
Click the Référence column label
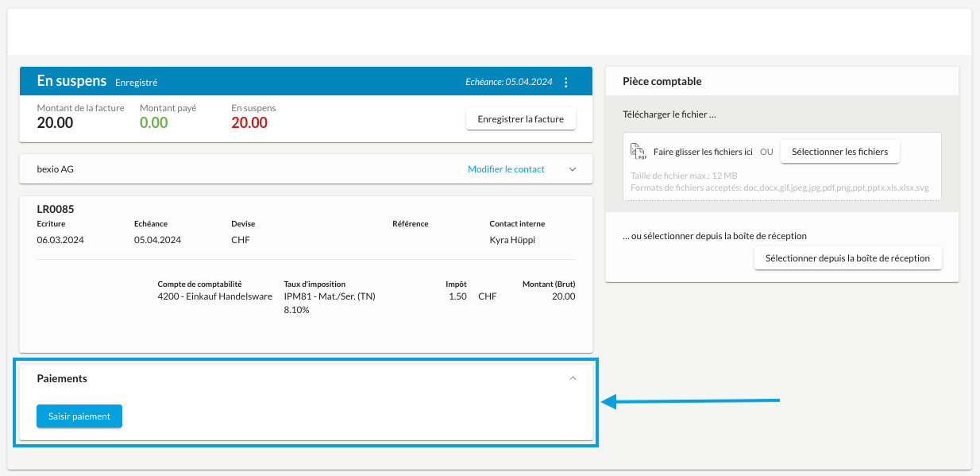pos(410,224)
